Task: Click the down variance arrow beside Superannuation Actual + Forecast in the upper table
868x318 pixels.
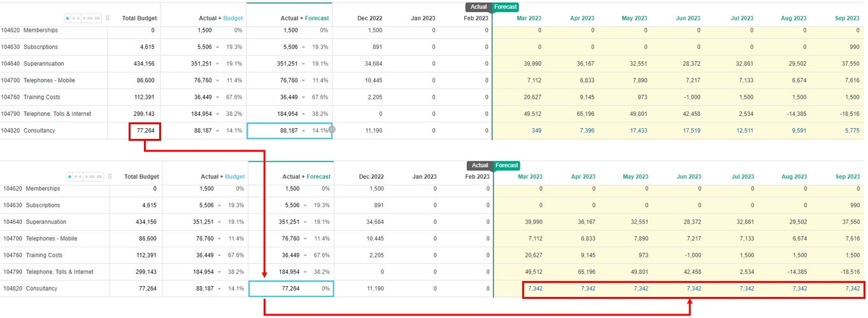Action: click(x=303, y=64)
